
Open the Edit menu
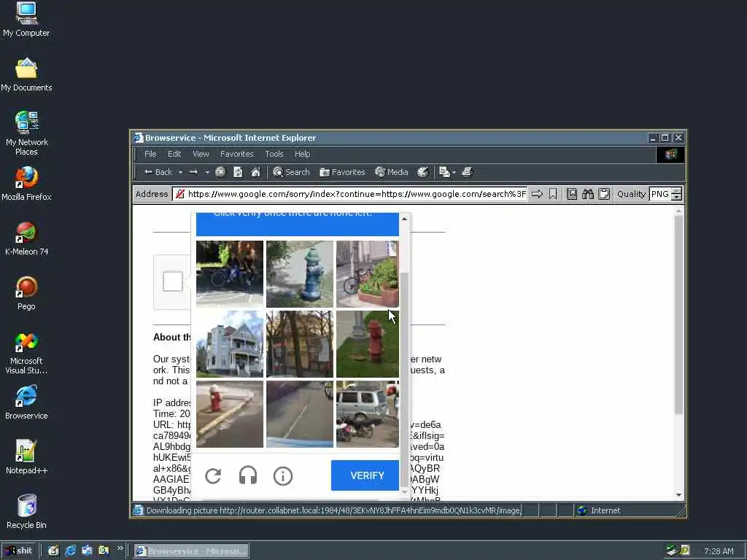click(x=174, y=154)
